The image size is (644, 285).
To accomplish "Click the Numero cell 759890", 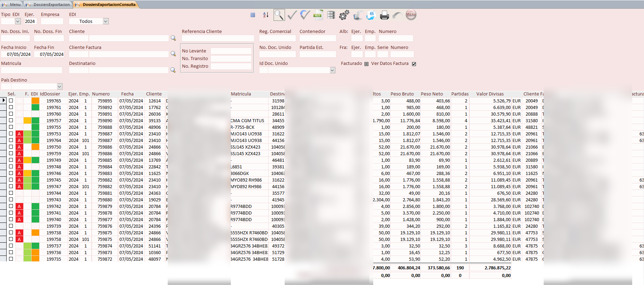I will tap(105, 120).
